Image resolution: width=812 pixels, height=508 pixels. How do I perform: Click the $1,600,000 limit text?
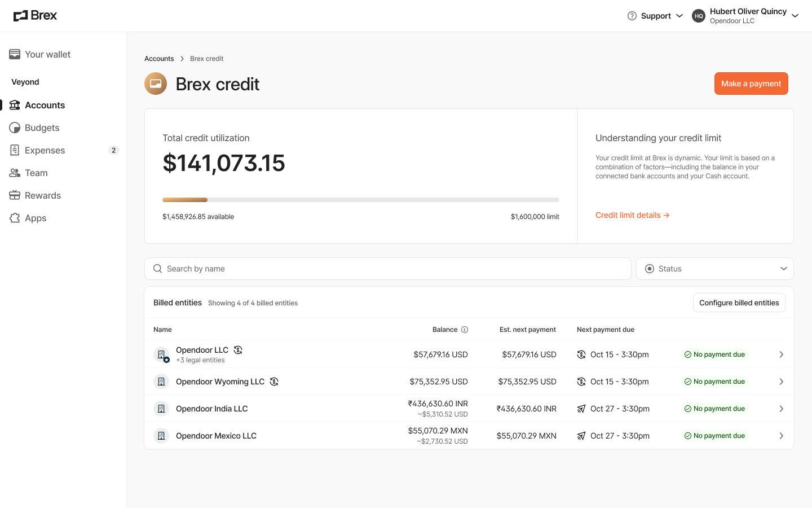pos(535,217)
